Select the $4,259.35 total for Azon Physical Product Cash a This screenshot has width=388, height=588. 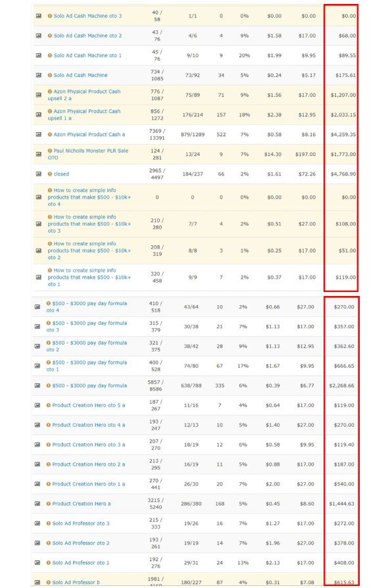tap(343, 134)
